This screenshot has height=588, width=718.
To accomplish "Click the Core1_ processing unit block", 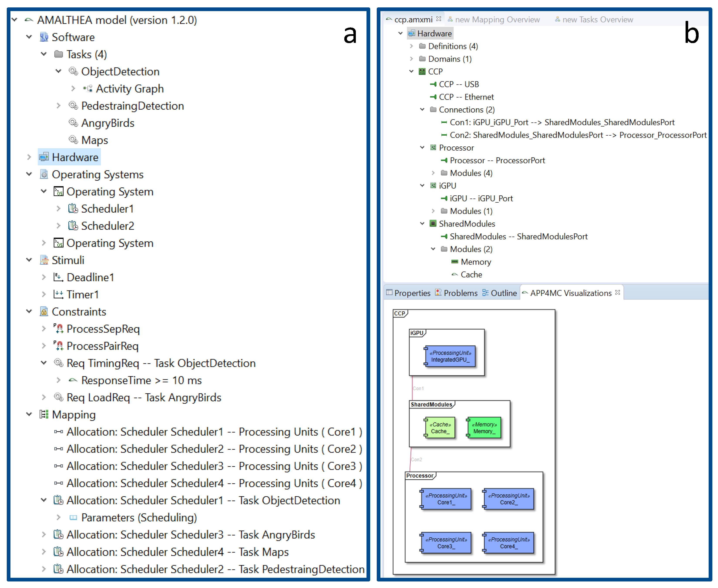I will (x=446, y=499).
